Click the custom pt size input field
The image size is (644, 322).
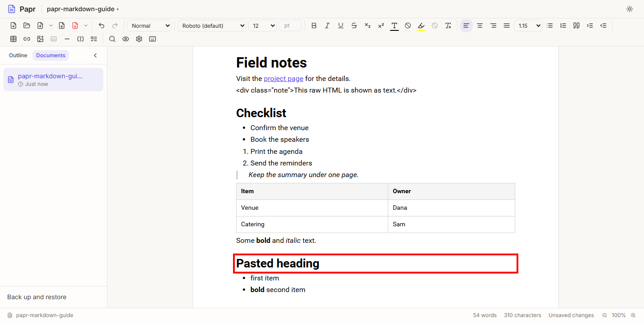tap(290, 25)
